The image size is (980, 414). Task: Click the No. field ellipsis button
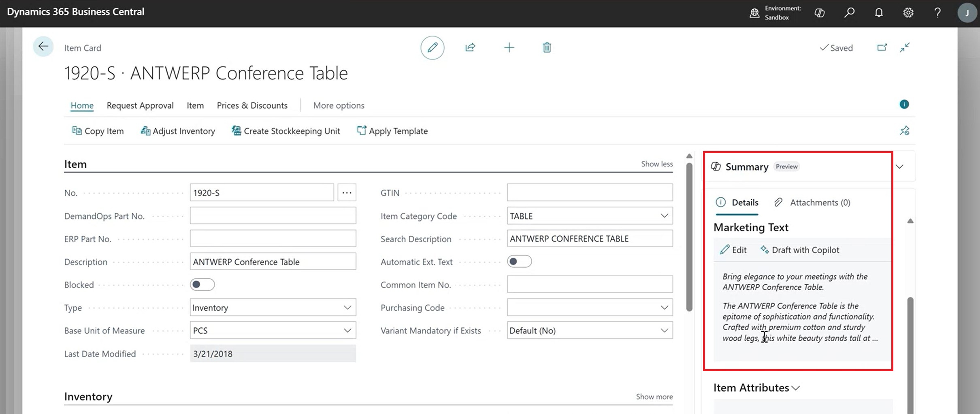click(x=347, y=193)
